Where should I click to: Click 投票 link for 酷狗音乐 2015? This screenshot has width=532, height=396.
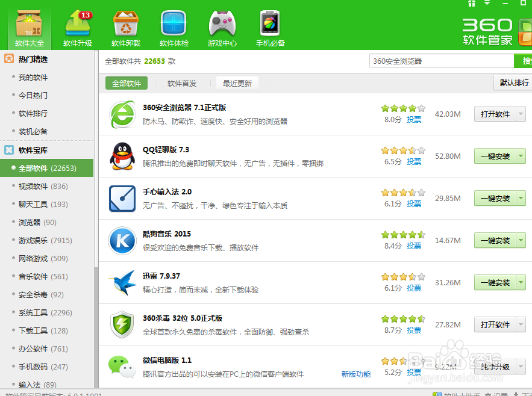tap(414, 246)
